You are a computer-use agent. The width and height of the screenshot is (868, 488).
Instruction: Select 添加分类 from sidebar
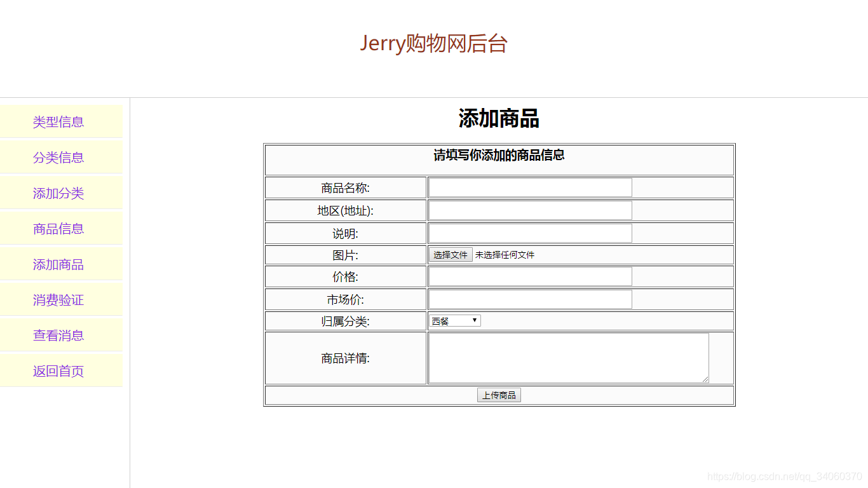(x=58, y=193)
